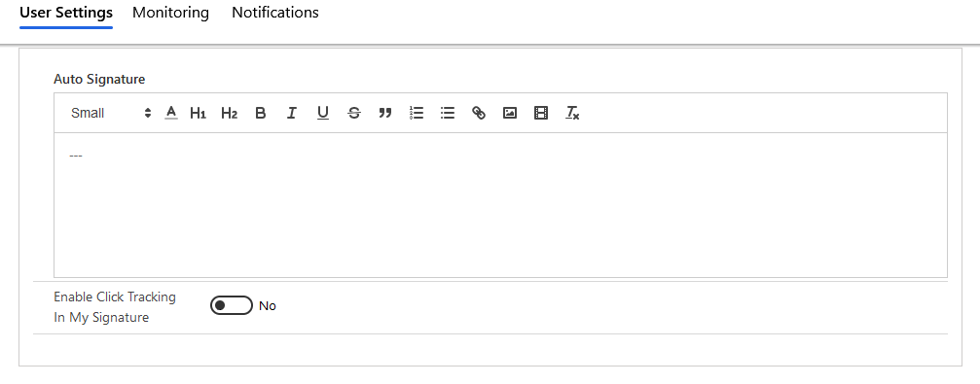Enable click tracking in signature toggle
Screen dimensions: 980x384
click(232, 305)
